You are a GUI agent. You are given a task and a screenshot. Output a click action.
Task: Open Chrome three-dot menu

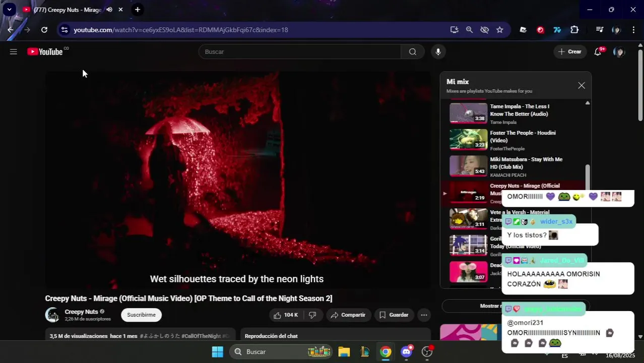coord(633,30)
